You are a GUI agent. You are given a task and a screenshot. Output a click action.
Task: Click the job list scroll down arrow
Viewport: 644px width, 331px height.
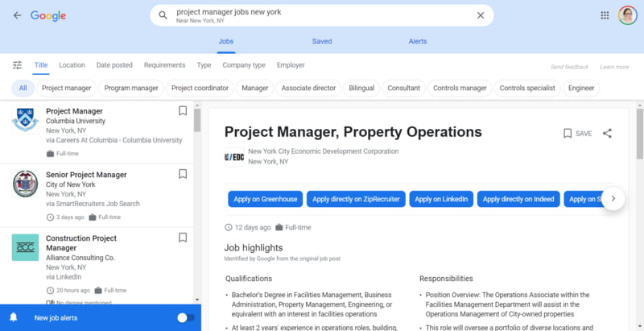tap(197, 300)
